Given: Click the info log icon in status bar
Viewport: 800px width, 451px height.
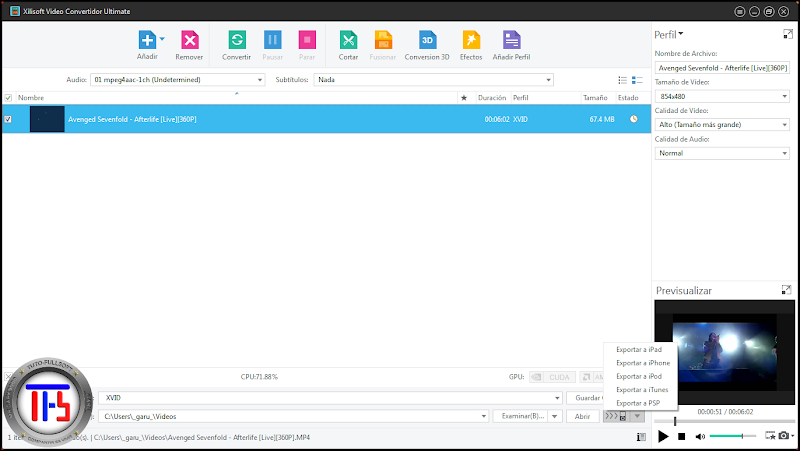Looking at the screenshot, I should coord(641,437).
